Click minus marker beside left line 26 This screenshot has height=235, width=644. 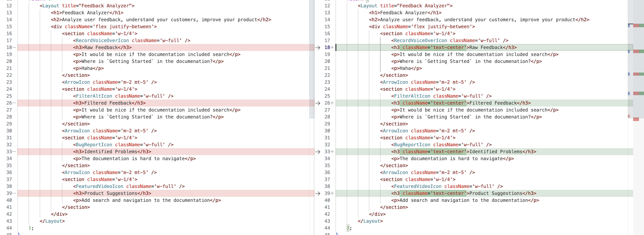tap(14, 103)
